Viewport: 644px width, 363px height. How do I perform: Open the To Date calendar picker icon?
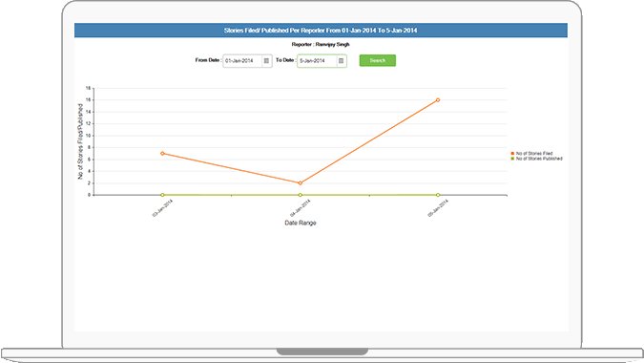[x=341, y=61]
